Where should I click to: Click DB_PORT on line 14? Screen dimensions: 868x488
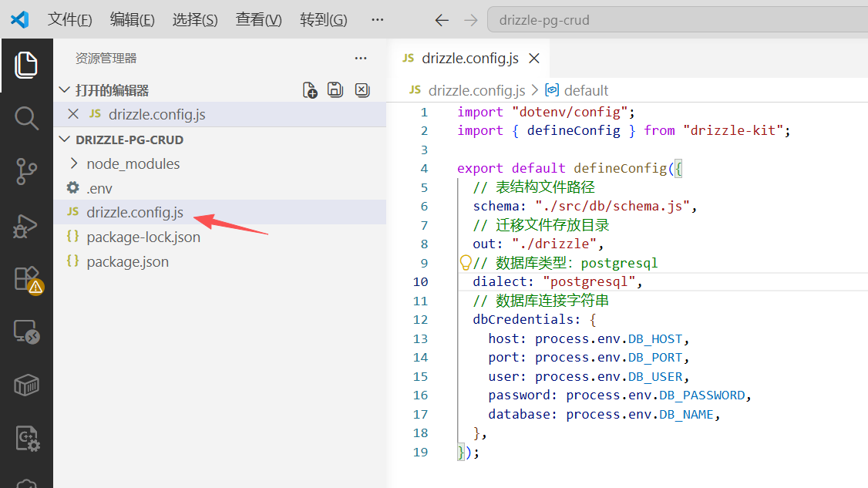click(x=655, y=357)
